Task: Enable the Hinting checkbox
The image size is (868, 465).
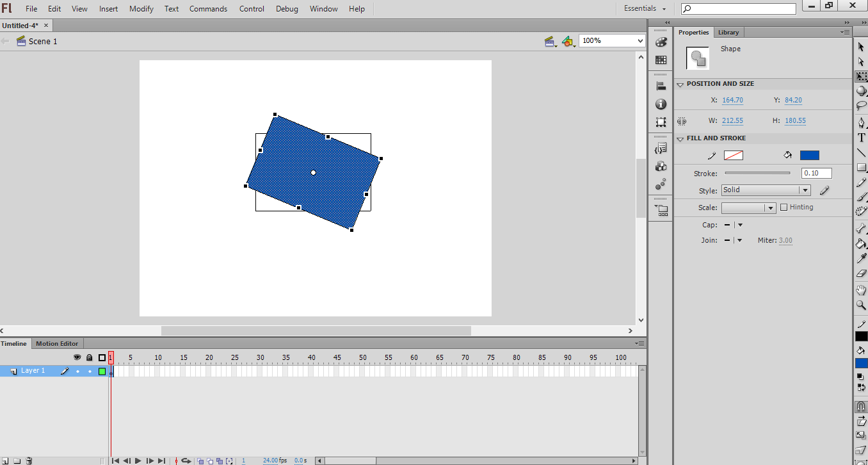Action: pos(784,208)
